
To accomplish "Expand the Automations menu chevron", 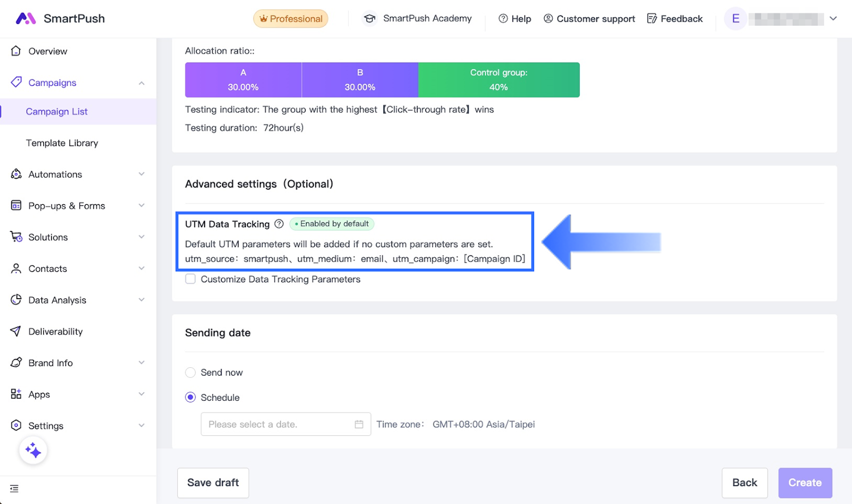I will point(142,174).
